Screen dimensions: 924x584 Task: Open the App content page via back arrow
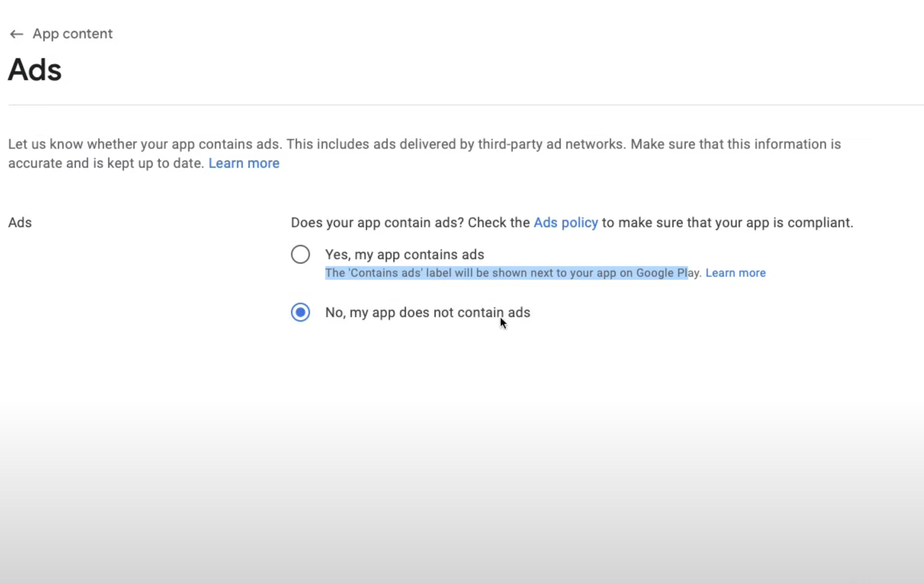(16, 34)
